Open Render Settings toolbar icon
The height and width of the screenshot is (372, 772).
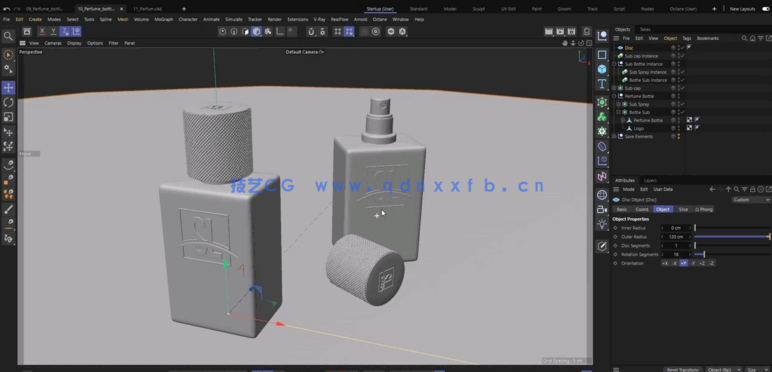pyautogui.click(x=572, y=31)
